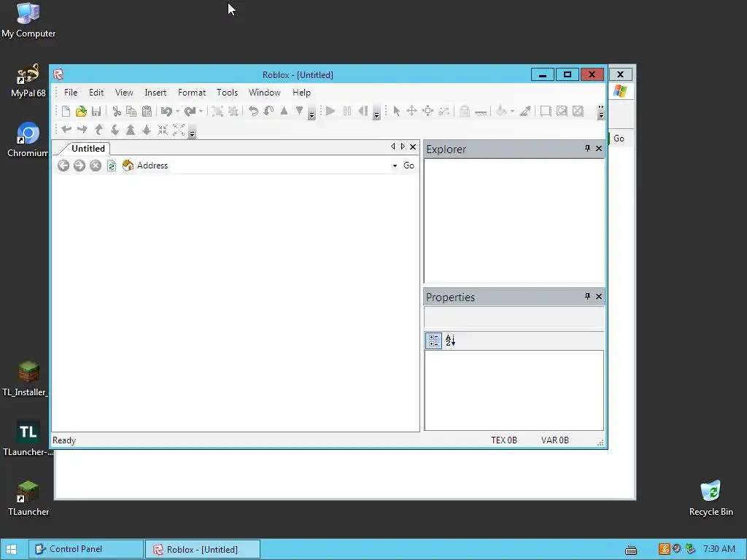The height and width of the screenshot is (560, 747).
Task: Go back with the browser Back button
Action: (63, 166)
